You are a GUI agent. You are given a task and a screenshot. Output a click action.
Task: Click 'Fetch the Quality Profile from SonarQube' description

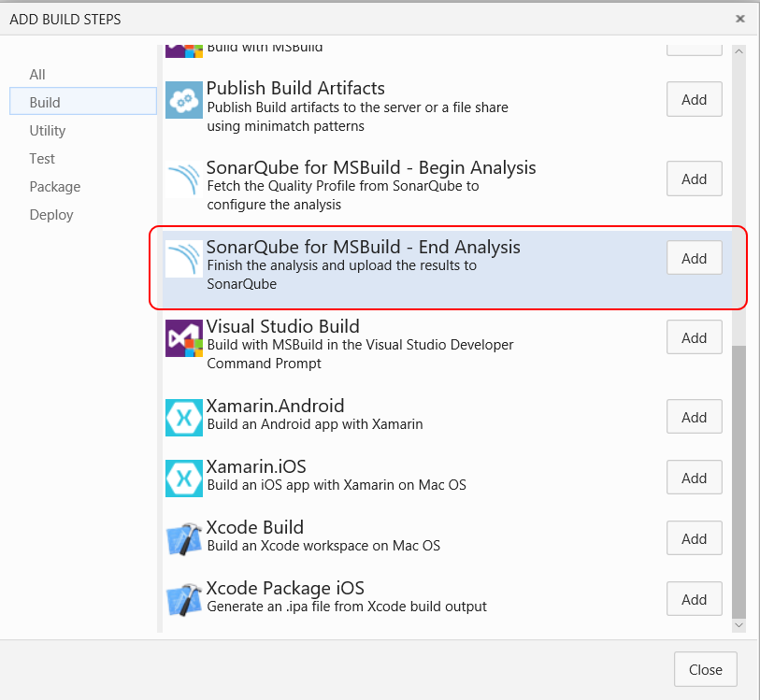pyautogui.click(x=343, y=195)
